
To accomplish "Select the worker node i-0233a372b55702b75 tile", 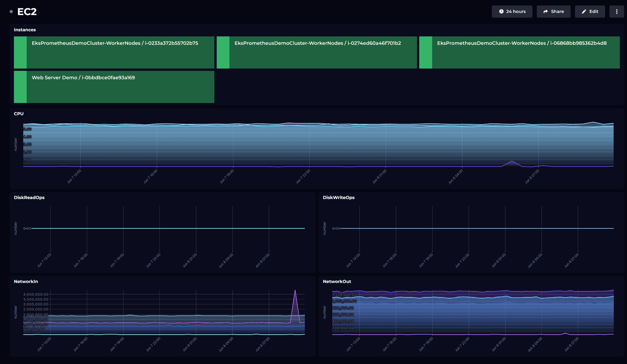I will point(114,53).
